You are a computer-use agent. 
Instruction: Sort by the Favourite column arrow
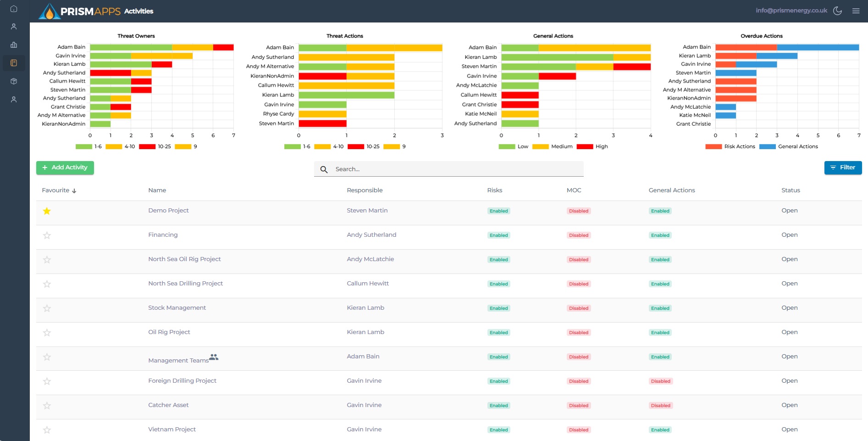pos(74,191)
